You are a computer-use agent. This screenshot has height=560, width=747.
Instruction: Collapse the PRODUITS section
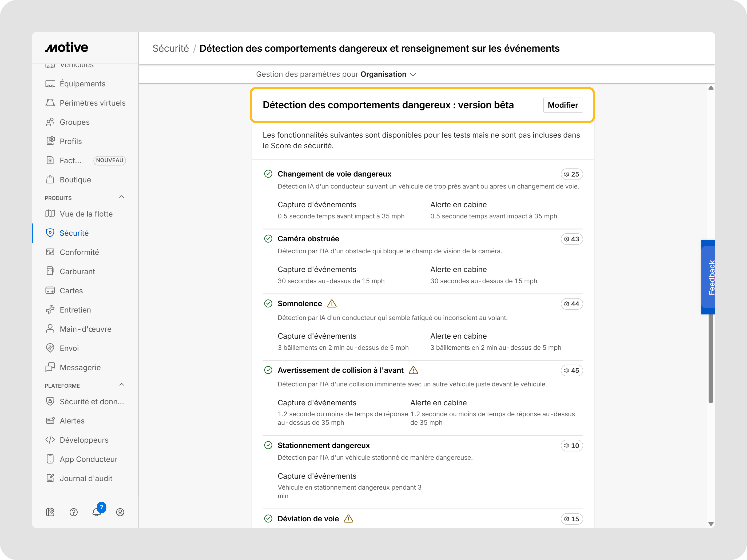pos(122,197)
